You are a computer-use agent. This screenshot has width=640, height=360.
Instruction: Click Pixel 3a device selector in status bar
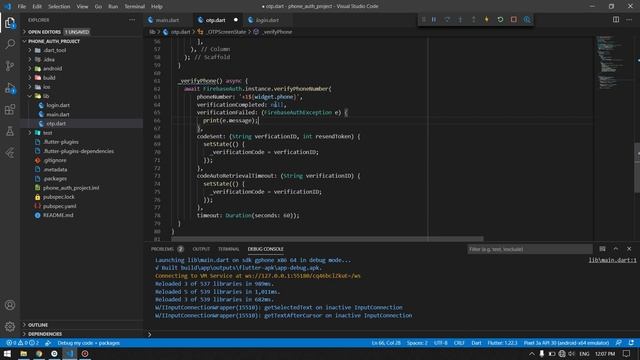[566, 343]
